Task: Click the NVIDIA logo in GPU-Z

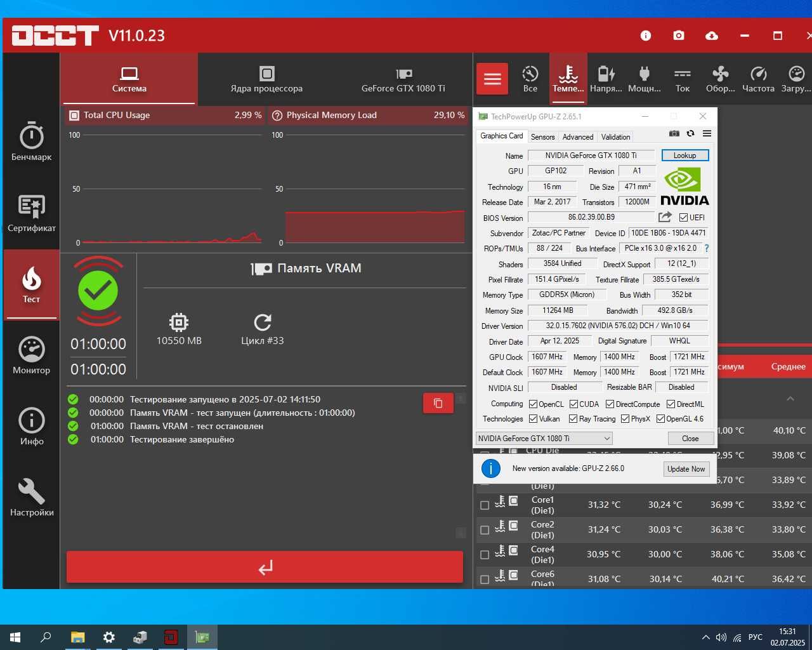Action: (x=684, y=187)
